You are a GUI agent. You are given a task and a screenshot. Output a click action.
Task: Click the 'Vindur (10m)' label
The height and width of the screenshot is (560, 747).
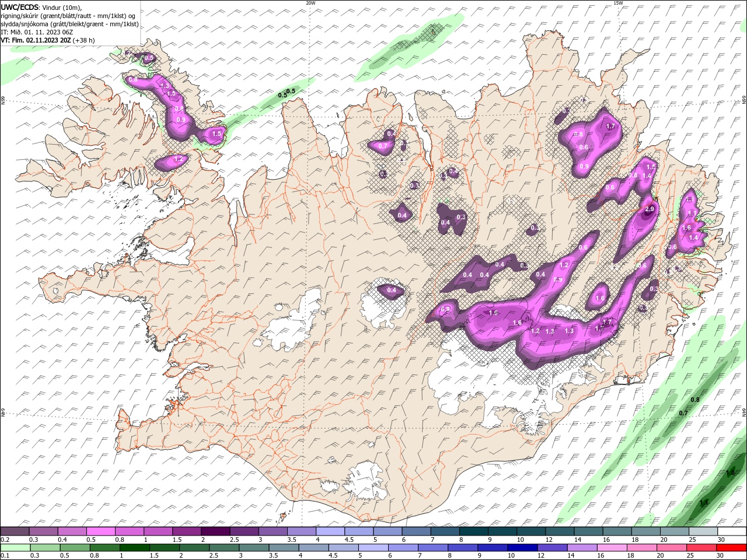62,7
